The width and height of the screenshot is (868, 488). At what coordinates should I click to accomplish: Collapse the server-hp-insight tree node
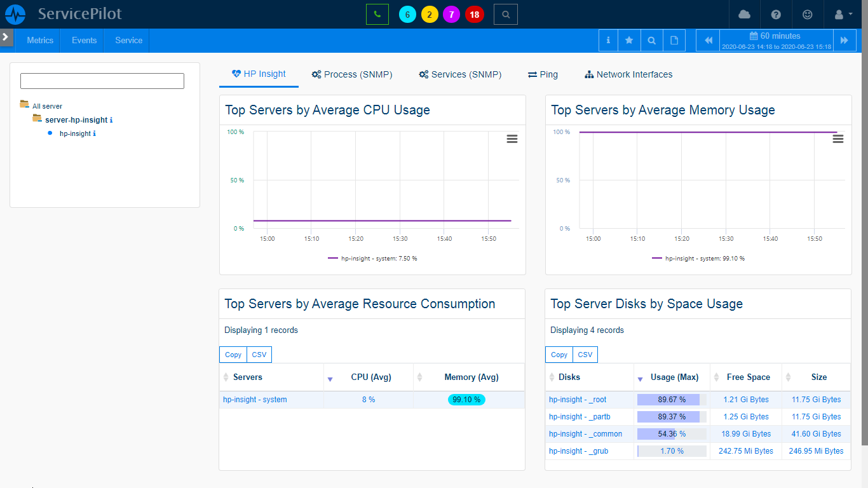(x=38, y=119)
